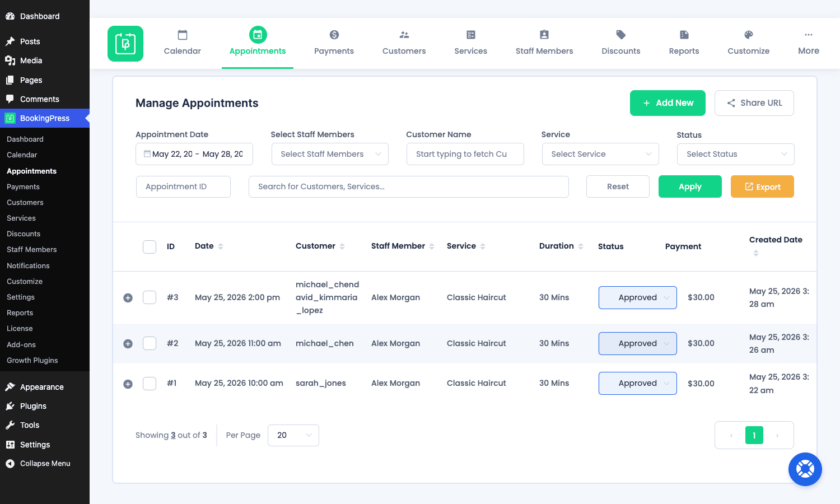Click the Appearance brush icon in sidebar
Viewport: 840px width, 504px height.
click(10, 387)
